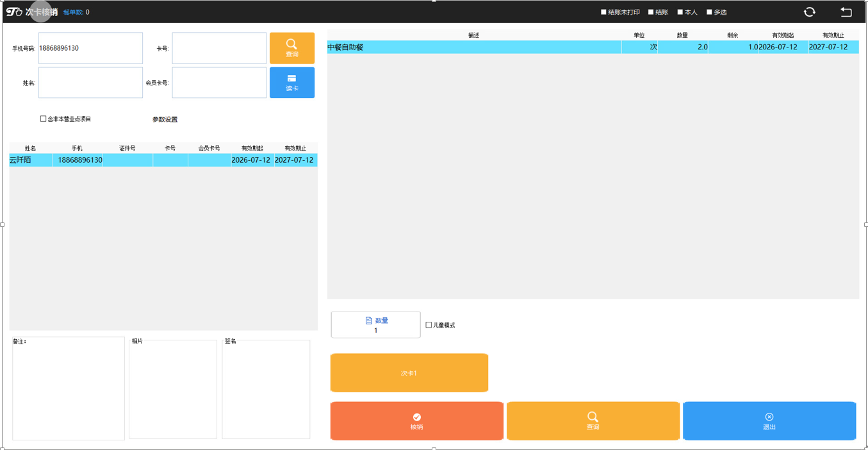Click the blue 退出 exit button
The height and width of the screenshot is (450, 868).
[769, 421]
